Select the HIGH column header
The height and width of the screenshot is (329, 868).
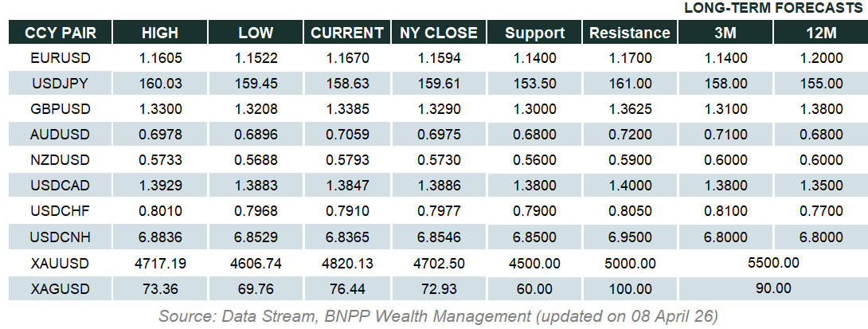(160, 33)
